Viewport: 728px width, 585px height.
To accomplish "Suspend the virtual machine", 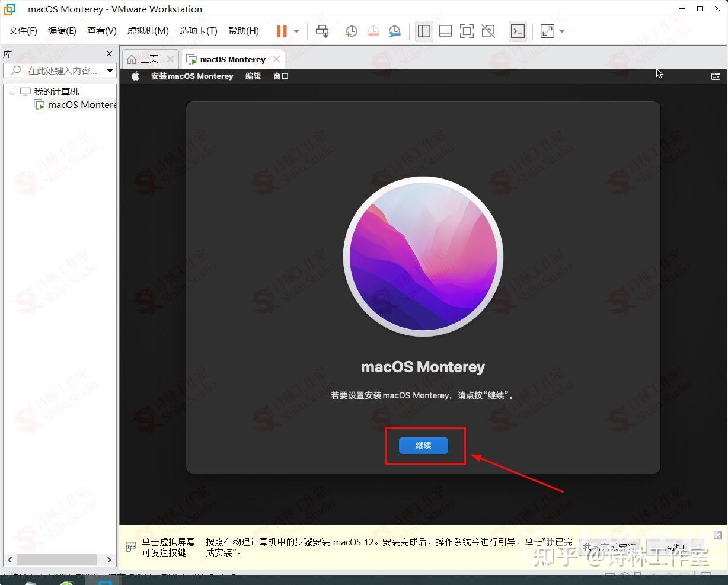I will tap(282, 31).
